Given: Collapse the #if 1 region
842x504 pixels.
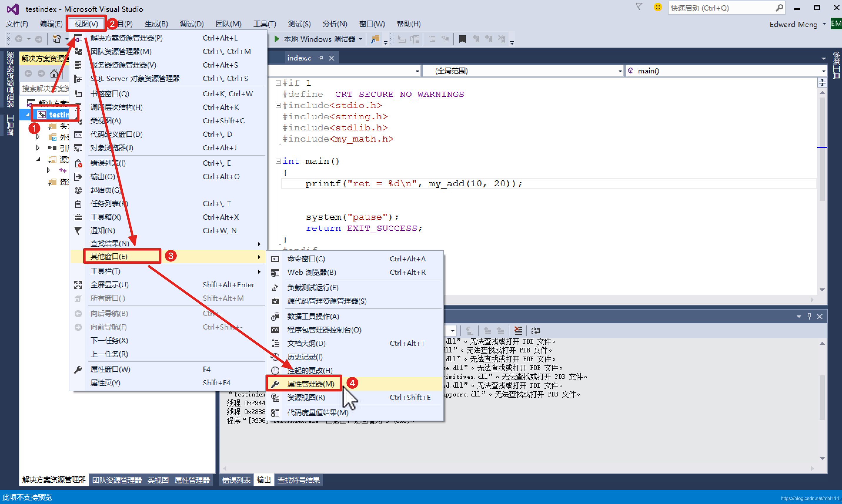Looking at the screenshot, I should click(278, 83).
